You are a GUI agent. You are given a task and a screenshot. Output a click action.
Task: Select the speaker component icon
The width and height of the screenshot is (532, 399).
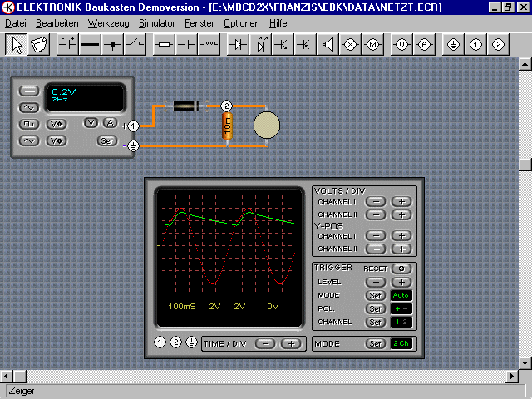point(328,45)
